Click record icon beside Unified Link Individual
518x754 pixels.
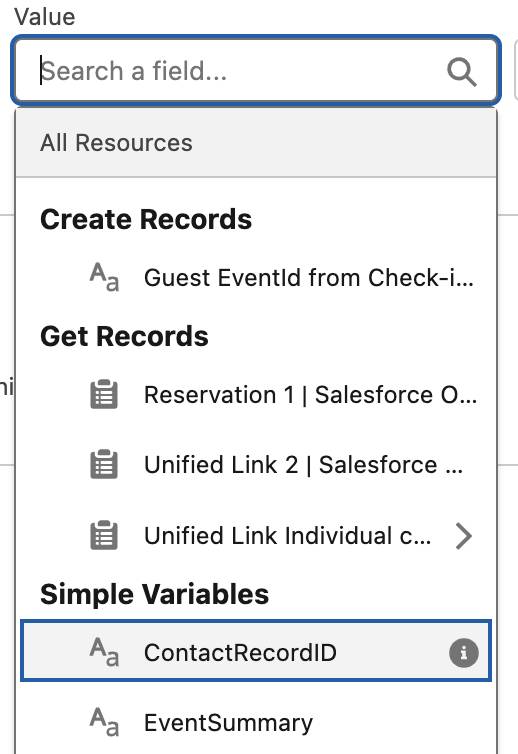pos(104,535)
